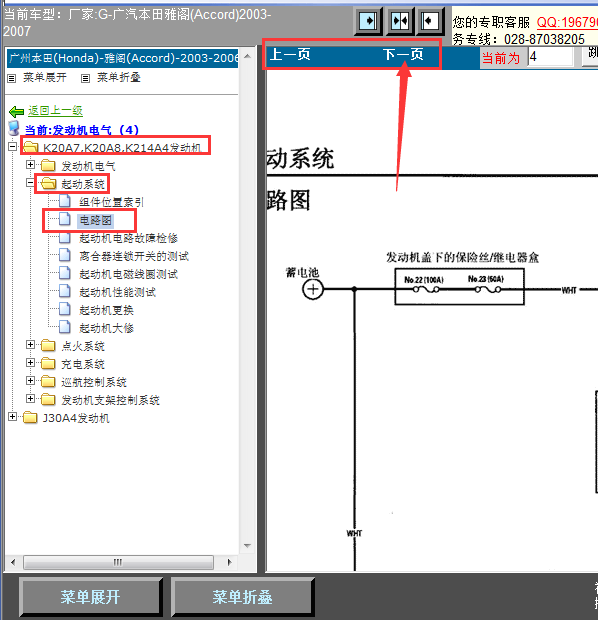This screenshot has height=620, width=598.
Task: Click page icon beside 电路图
Action: (64, 219)
